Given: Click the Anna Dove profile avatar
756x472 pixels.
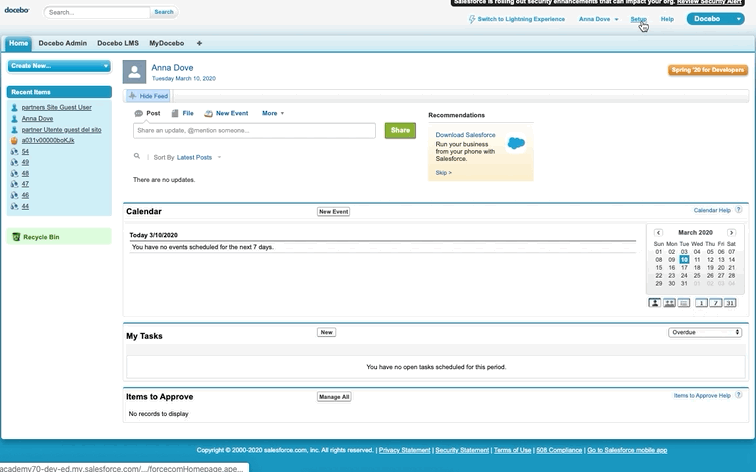Looking at the screenshot, I should pyautogui.click(x=135, y=72).
